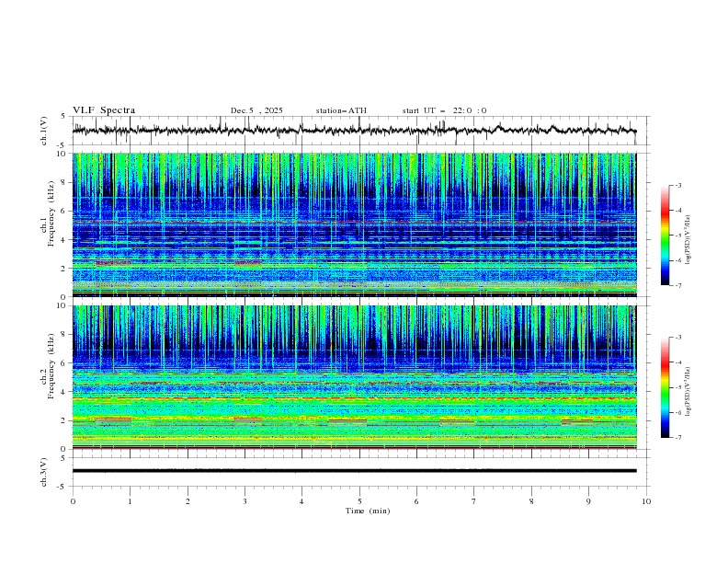Click the ch.1 spectrogram color scale bar
The width and height of the screenshot is (728, 563).
pyautogui.click(x=665, y=236)
